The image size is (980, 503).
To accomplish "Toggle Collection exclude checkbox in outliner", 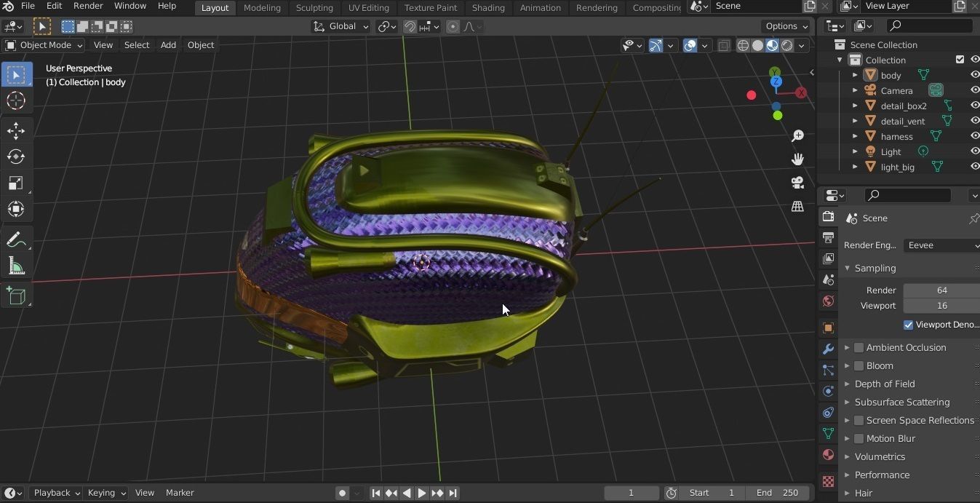I will (960, 60).
